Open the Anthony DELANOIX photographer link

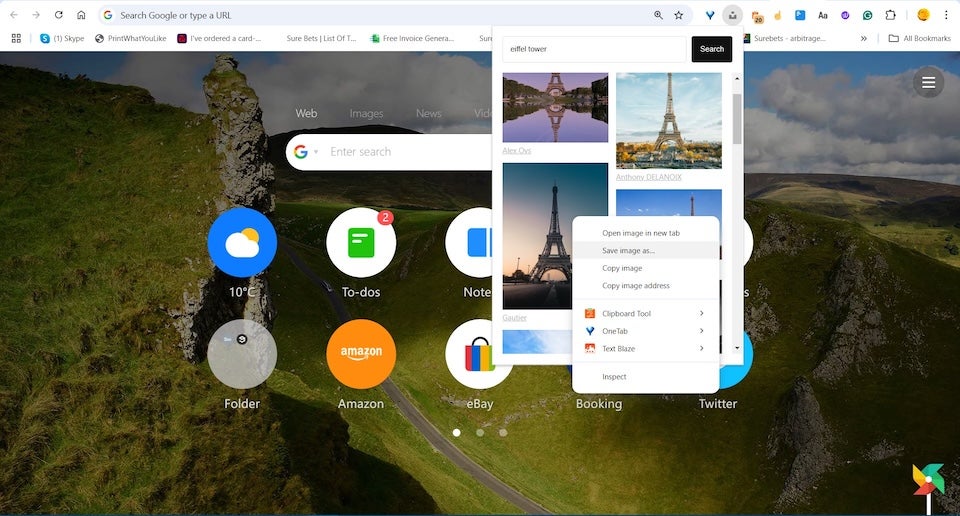click(648, 177)
